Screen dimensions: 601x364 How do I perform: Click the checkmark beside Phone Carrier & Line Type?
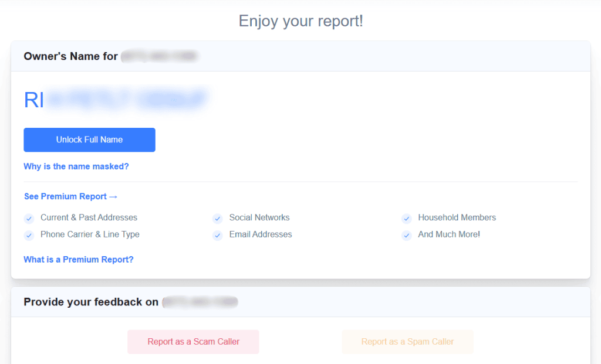(29, 234)
